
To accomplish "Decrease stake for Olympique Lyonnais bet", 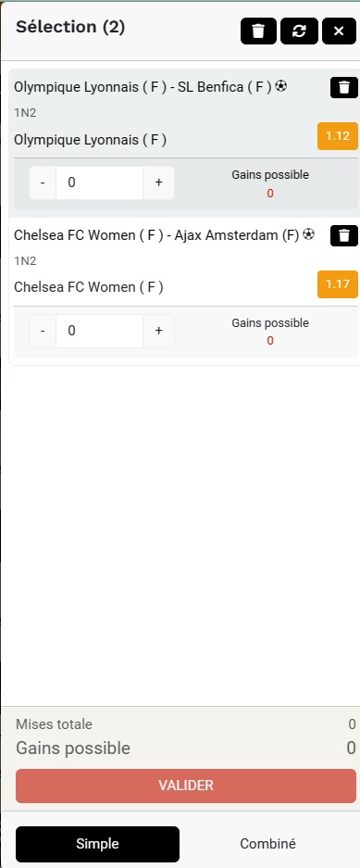I will click(x=43, y=182).
